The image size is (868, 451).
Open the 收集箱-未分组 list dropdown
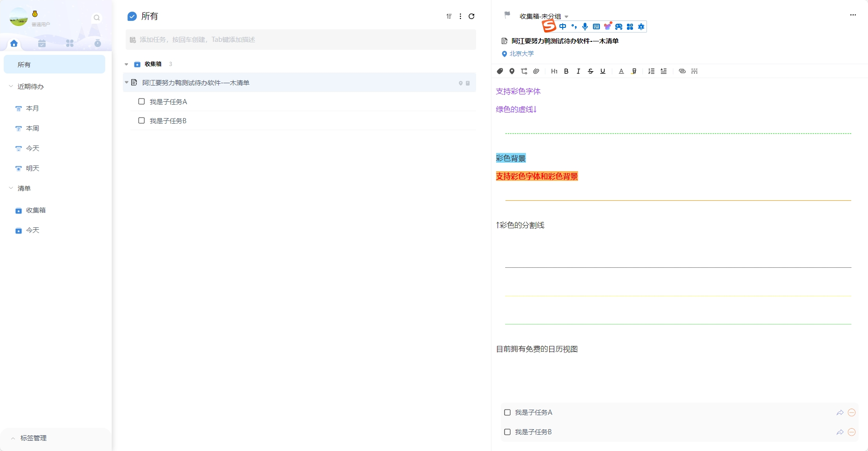click(566, 17)
